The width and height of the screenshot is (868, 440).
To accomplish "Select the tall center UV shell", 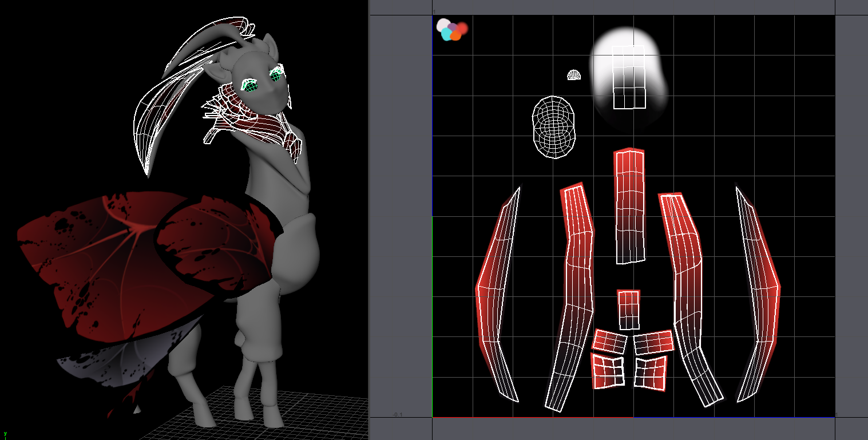I will pyautogui.click(x=629, y=207).
